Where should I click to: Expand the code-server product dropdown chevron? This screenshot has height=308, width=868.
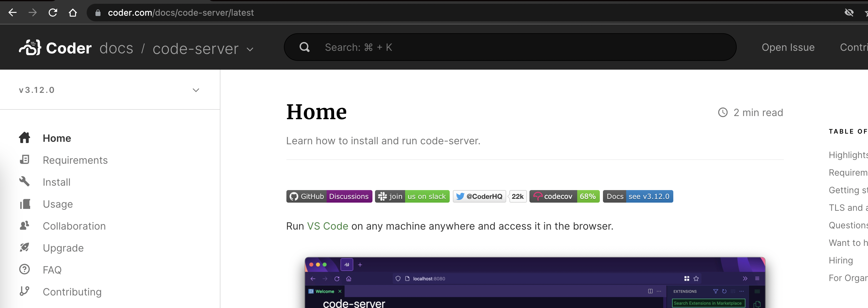tap(250, 49)
